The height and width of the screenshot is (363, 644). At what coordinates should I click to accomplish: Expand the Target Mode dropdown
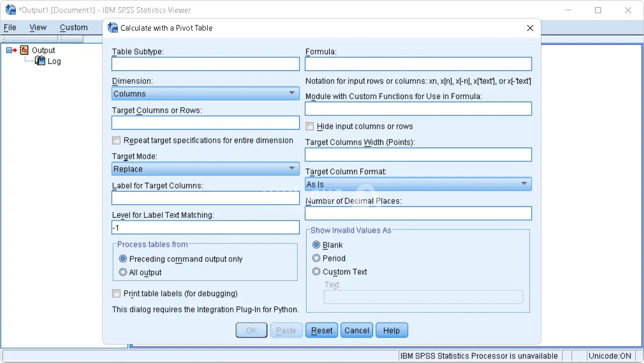(205, 169)
